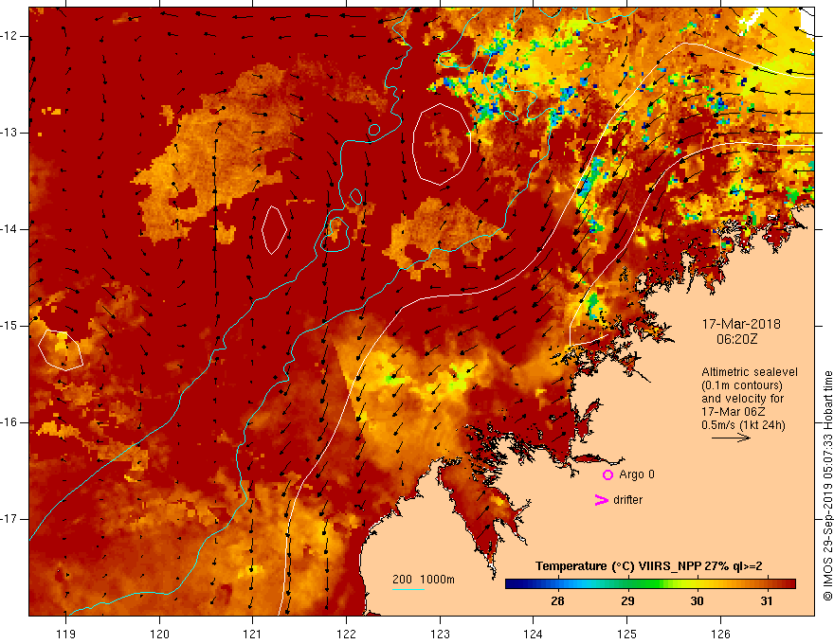Image resolution: width=834 pixels, height=644 pixels.
Task: Click the latitude label -12
Action: pyautogui.click(x=9, y=36)
